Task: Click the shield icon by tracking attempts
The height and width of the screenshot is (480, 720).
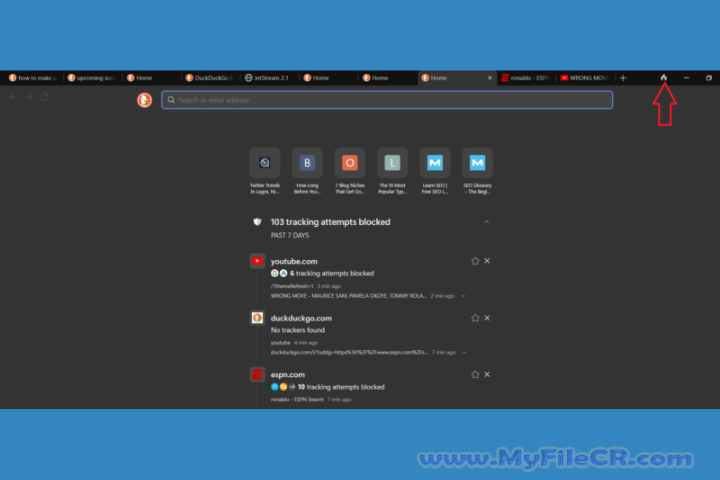Action: (x=257, y=222)
